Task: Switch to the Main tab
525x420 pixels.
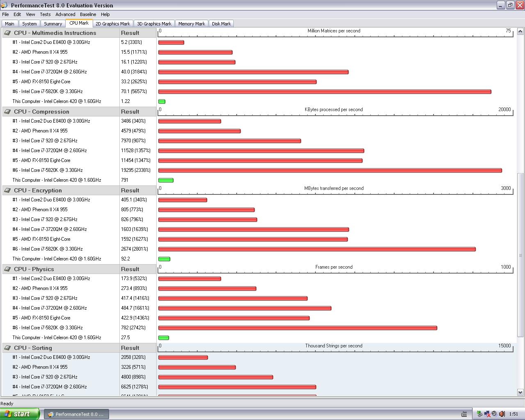Action: click(9, 24)
